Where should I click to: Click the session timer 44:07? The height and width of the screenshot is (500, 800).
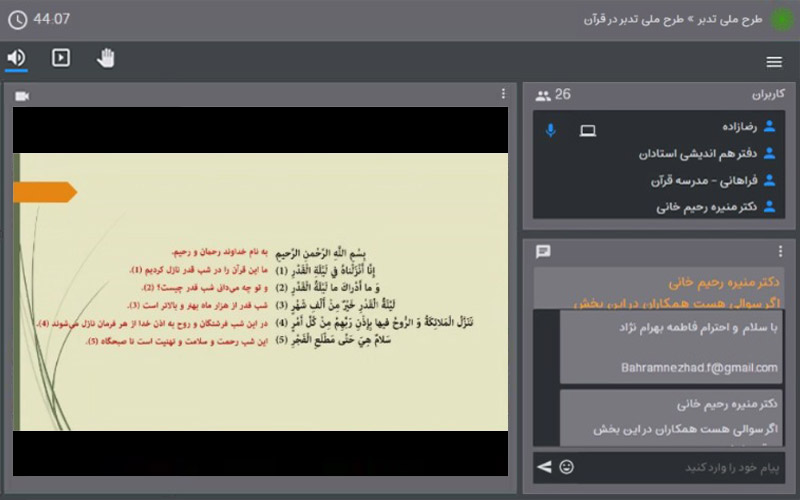[x=52, y=19]
